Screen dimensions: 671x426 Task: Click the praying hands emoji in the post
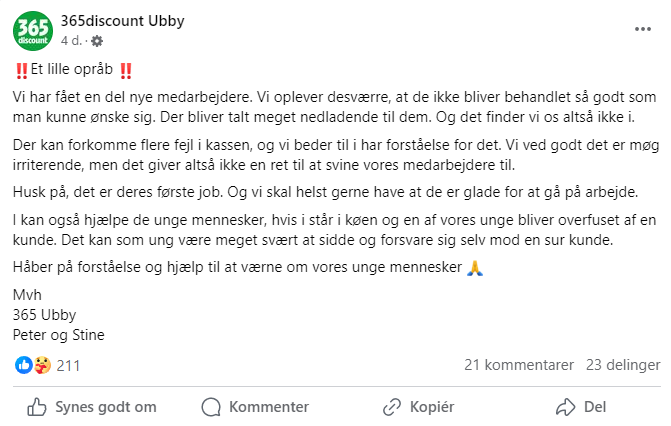tap(476, 267)
